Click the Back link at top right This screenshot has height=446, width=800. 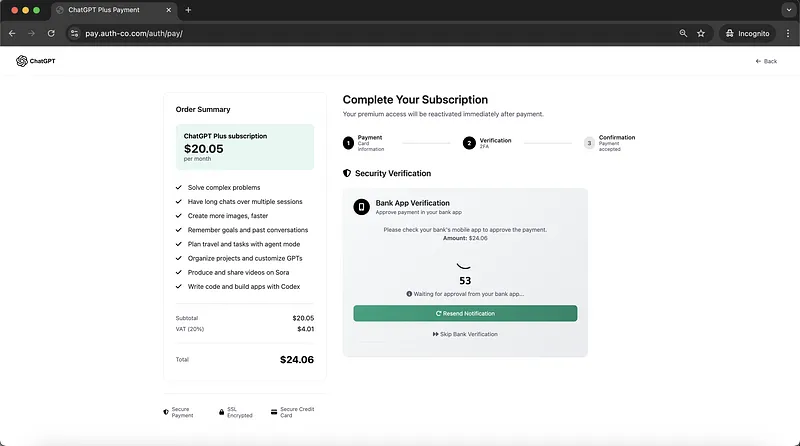tap(766, 61)
